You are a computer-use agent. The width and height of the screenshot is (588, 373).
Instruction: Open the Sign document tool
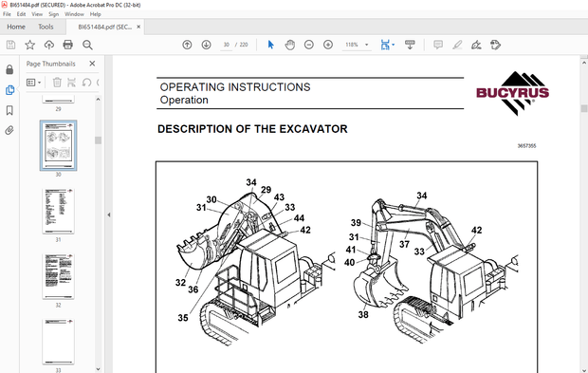pyautogui.click(x=476, y=45)
